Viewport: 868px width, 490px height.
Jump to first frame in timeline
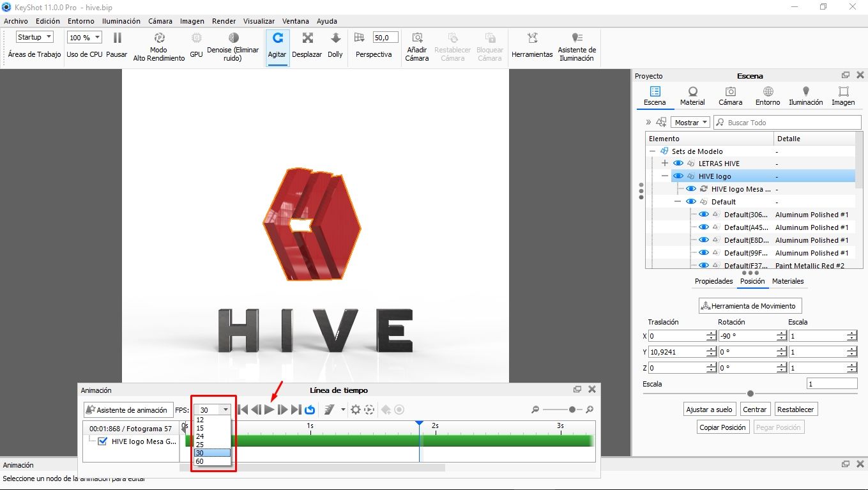[x=243, y=410]
